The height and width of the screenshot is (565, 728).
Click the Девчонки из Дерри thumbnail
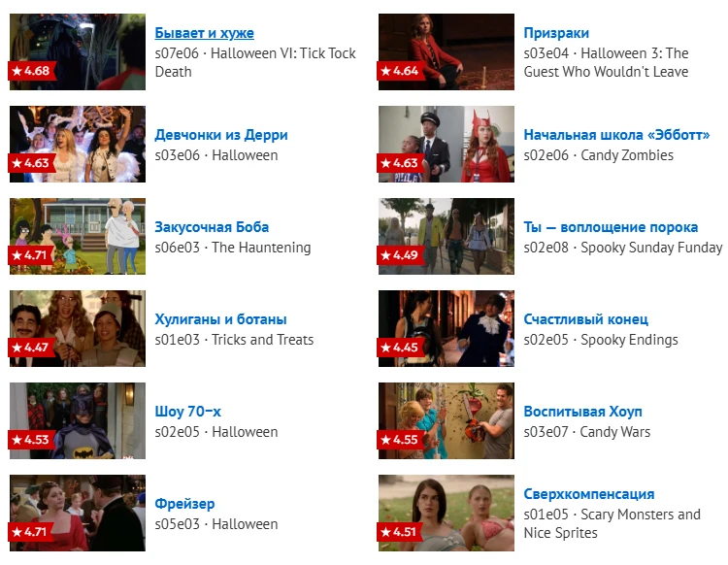(78, 144)
